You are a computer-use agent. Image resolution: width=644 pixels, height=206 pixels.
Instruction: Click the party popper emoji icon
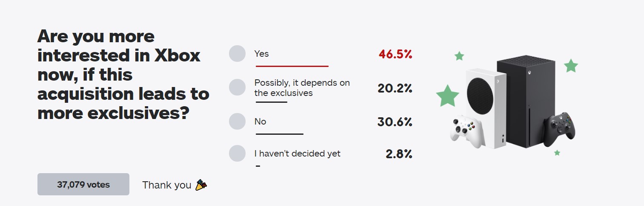[201, 185]
